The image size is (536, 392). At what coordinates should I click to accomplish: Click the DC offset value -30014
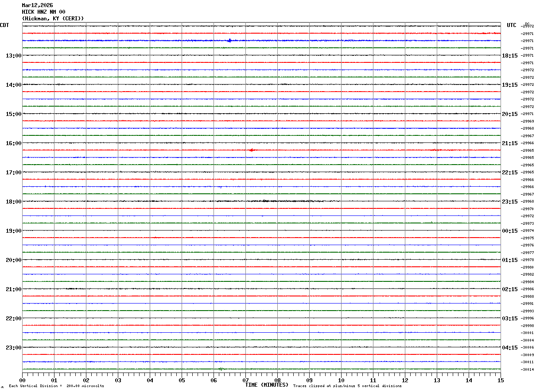528,369
